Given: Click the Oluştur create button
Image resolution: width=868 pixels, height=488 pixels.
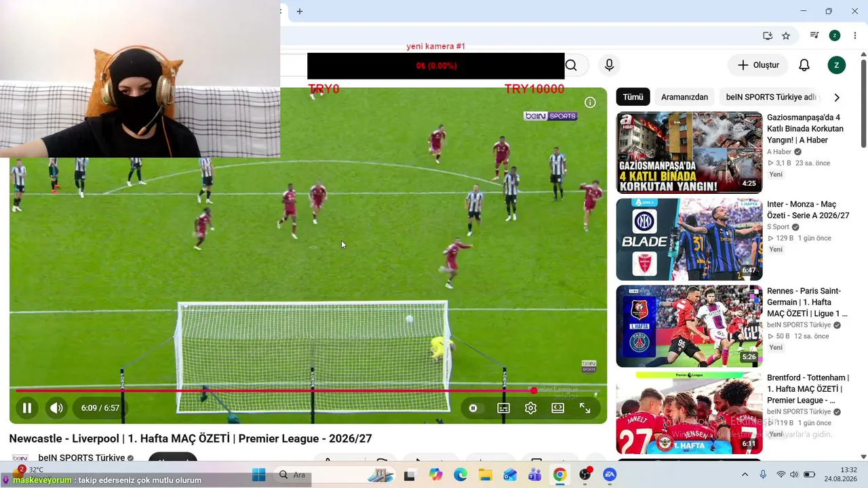Looking at the screenshot, I should [758, 65].
